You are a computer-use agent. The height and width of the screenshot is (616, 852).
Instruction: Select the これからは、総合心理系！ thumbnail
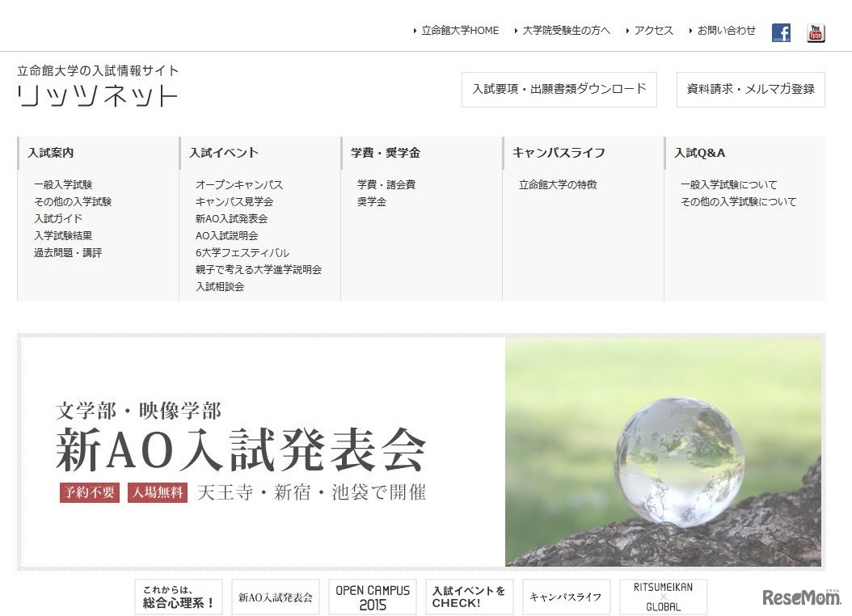(179, 597)
